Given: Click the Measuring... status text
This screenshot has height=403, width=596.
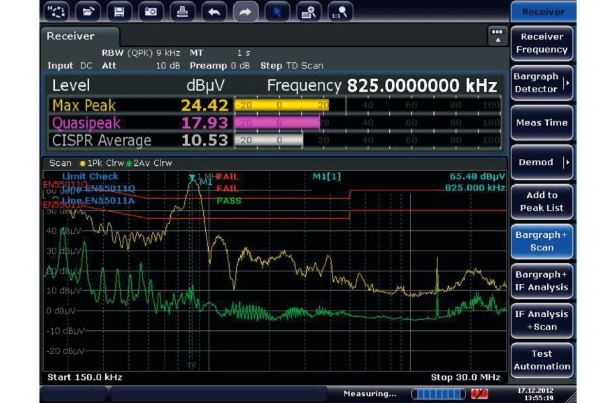Looking at the screenshot, I should (369, 394).
